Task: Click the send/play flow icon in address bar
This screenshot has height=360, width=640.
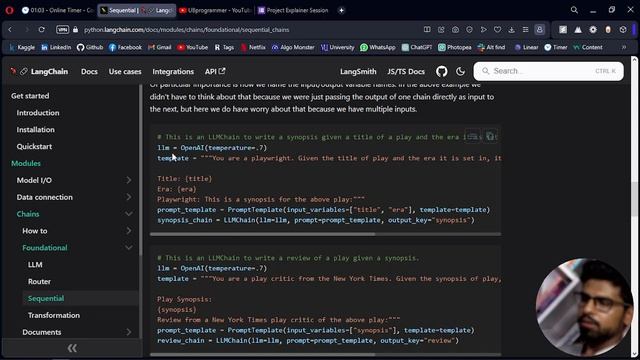Action: (483, 29)
